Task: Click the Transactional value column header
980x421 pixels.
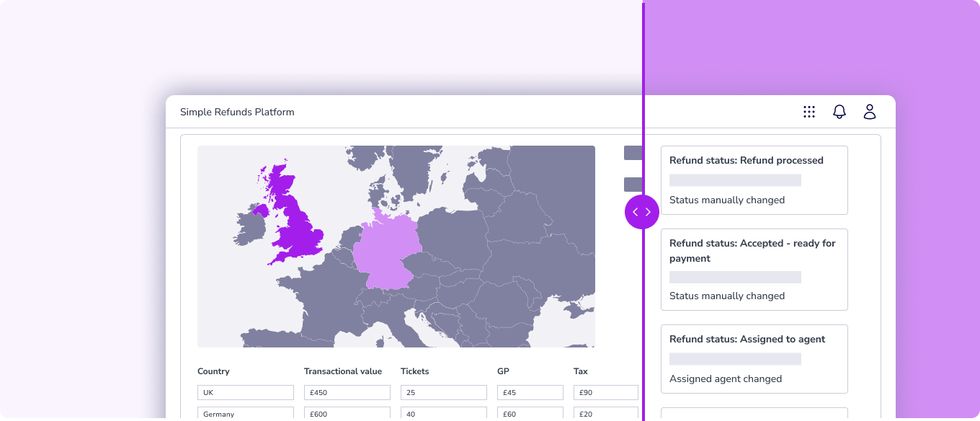Action: point(342,371)
